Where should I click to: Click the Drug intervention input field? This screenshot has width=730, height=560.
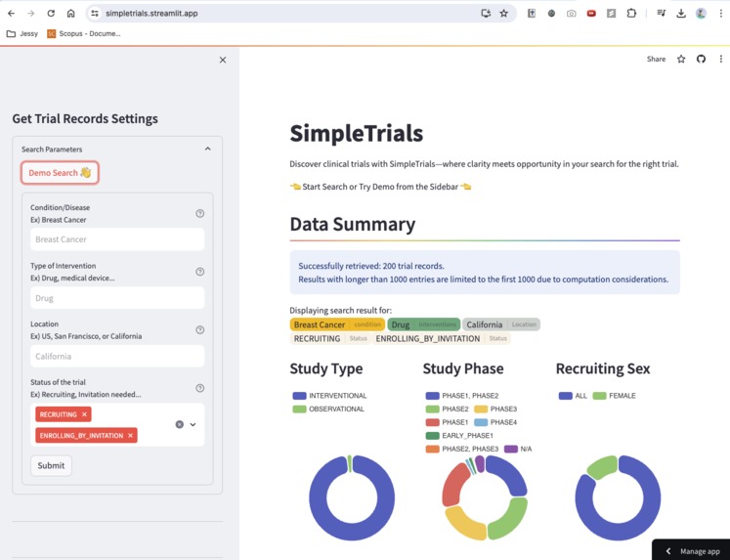[117, 298]
